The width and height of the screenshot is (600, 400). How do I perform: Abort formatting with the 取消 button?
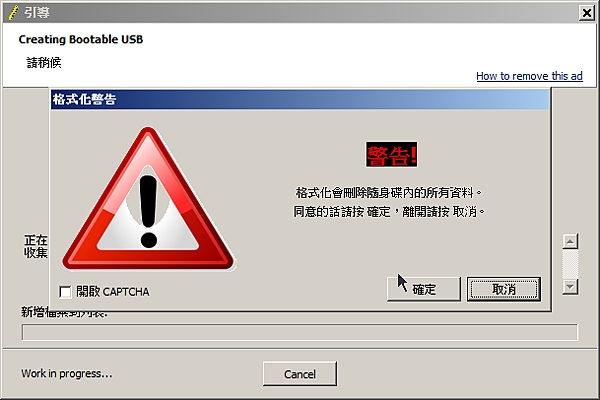tap(504, 289)
